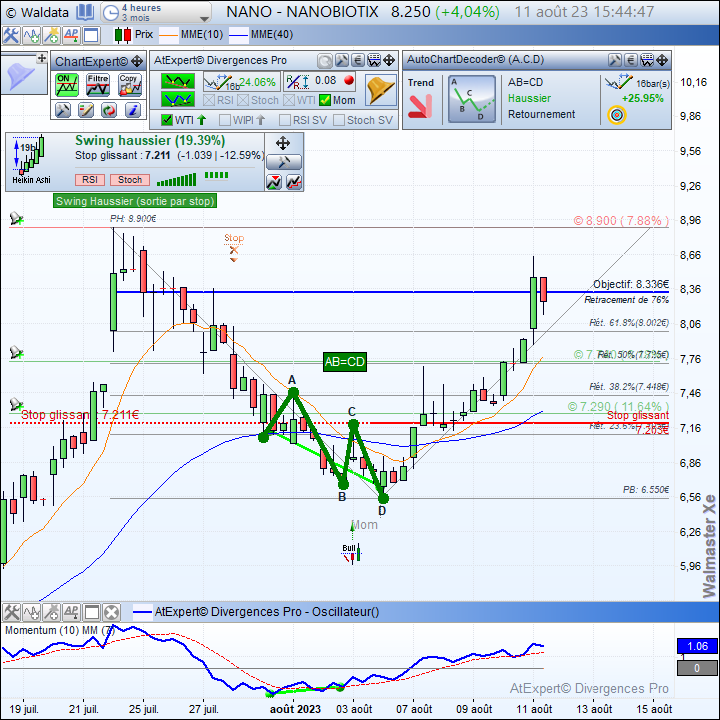Add alert with bell icon at 8.900 level
Image resolution: width=720 pixels, height=720 pixels.
point(17,218)
